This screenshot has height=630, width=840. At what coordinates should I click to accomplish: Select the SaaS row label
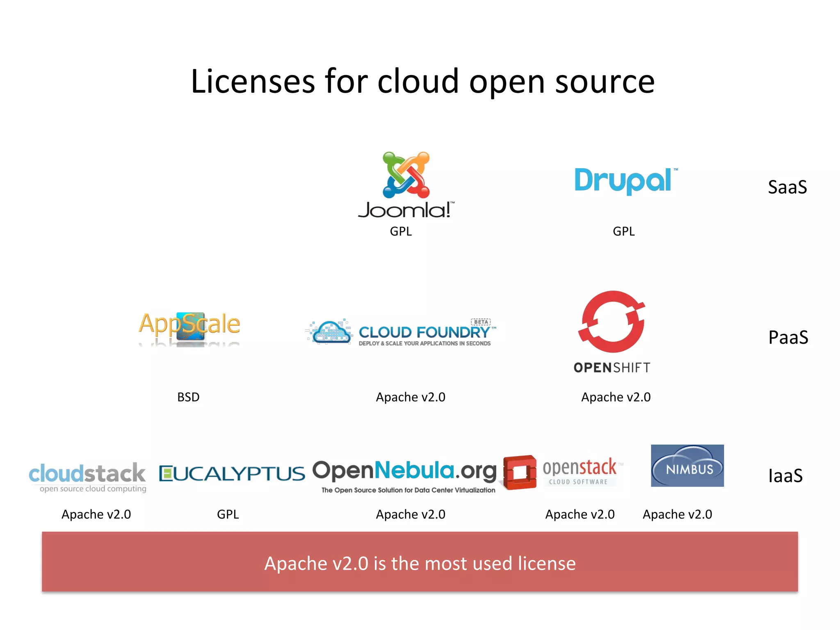tap(787, 187)
